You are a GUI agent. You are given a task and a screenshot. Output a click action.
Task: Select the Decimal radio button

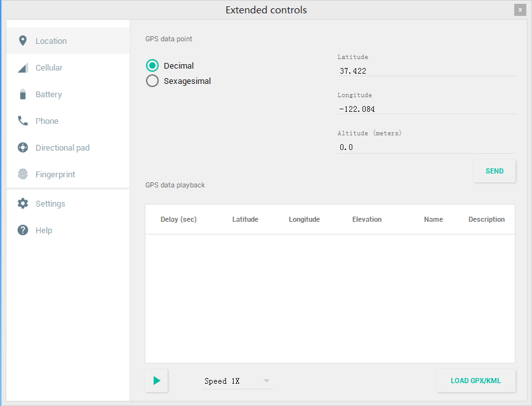click(152, 65)
